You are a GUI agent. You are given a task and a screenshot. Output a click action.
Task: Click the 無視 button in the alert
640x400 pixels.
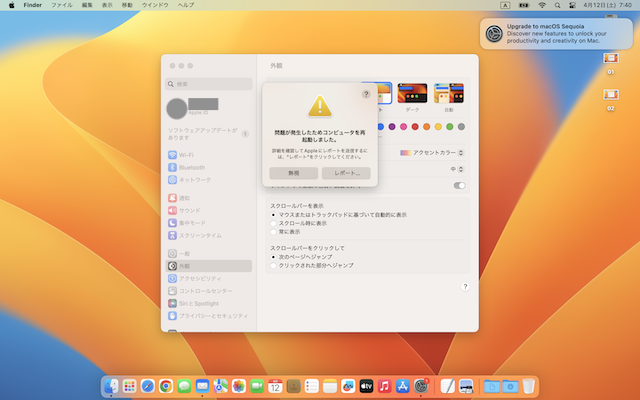click(293, 173)
